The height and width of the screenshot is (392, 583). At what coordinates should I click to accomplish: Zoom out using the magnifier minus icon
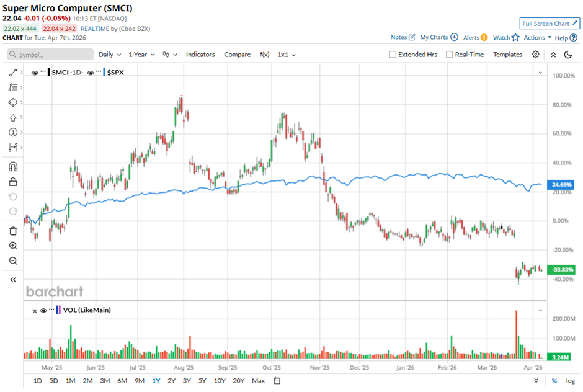pyautogui.click(x=12, y=261)
